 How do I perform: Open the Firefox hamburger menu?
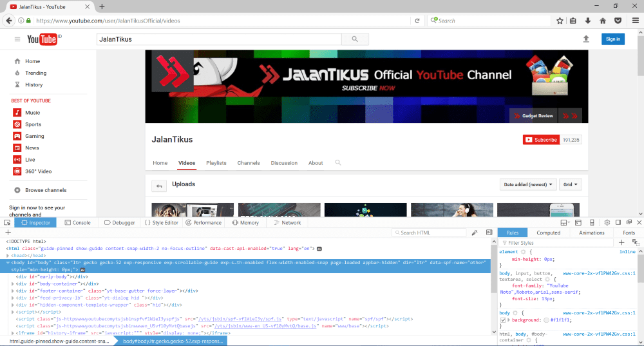click(x=636, y=21)
